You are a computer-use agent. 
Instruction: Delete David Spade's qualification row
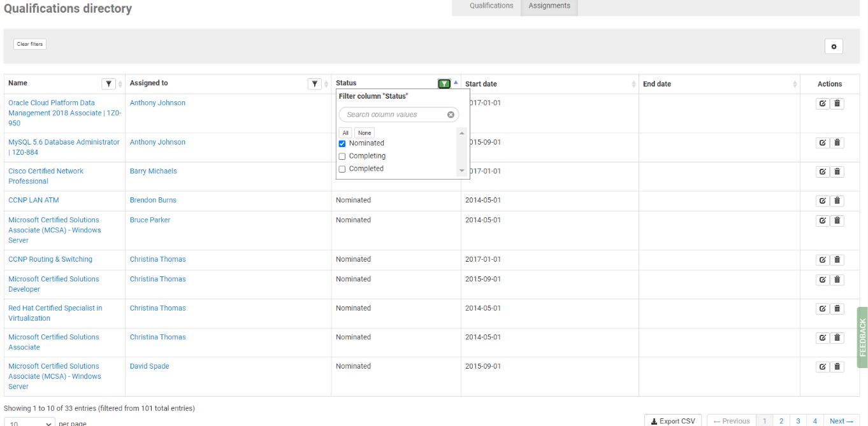[837, 367]
